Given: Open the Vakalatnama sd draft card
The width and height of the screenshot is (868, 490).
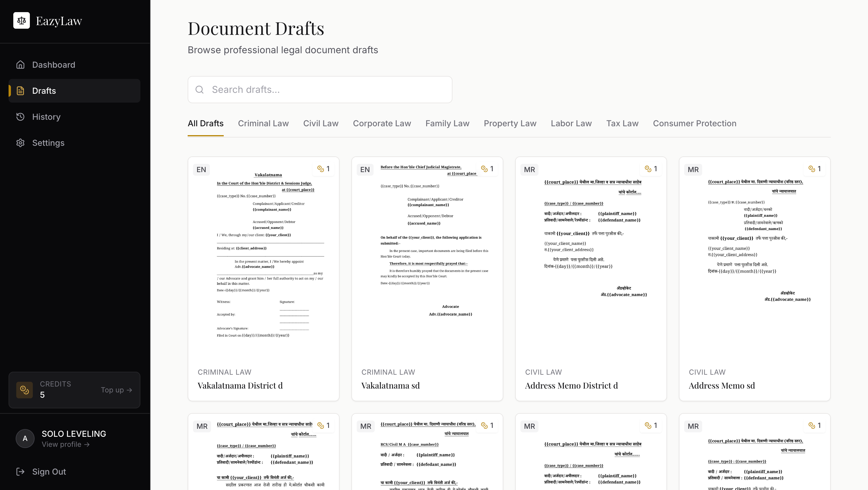Looking at the screenshot, I should pos(427,279).
